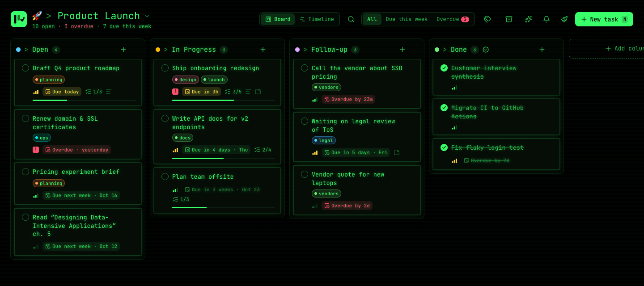The height and width of the screenshot is (286, 644).
Task: Filter by Due this week
Action: tap(407, 19)
